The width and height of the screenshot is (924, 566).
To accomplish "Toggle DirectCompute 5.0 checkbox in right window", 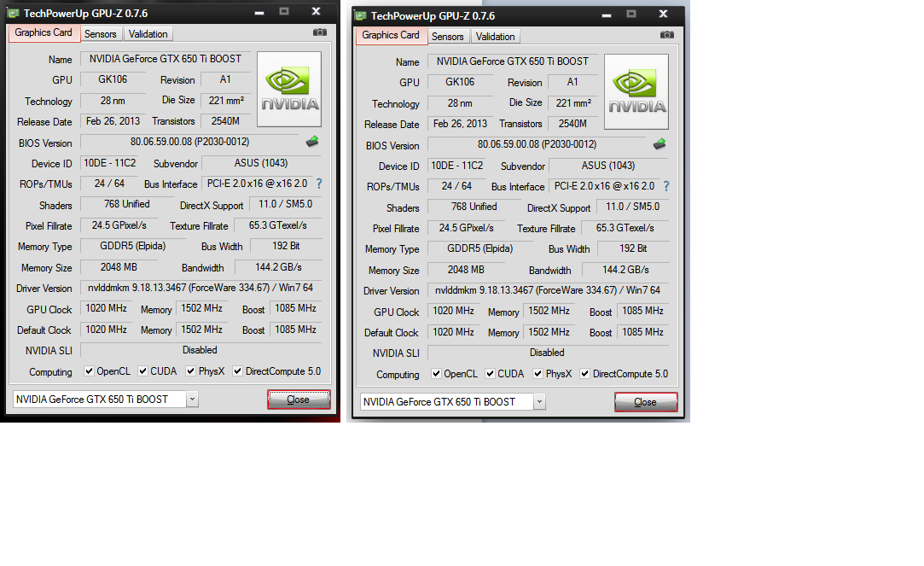I will click(x=584, y=373).
